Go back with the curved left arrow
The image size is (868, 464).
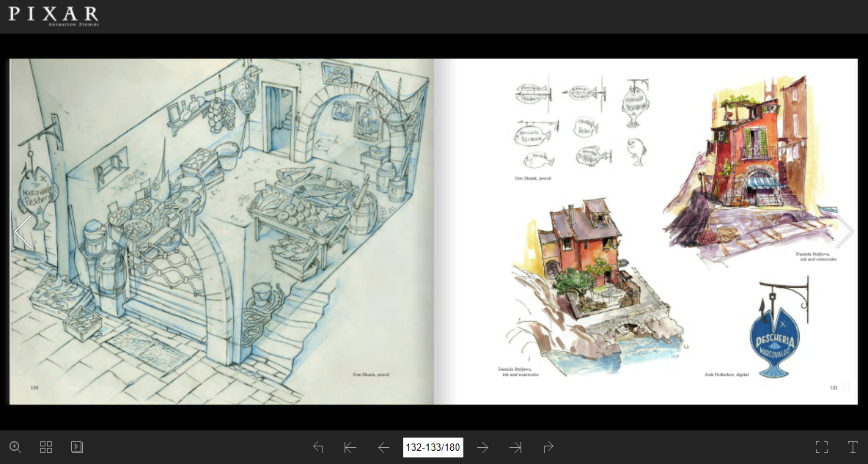(317, 447)
